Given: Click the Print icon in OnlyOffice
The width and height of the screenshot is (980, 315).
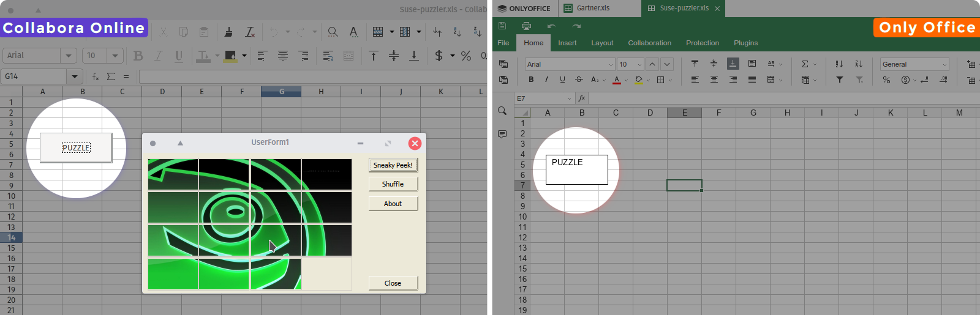Looking at the screenshot, I should [526, 26].
